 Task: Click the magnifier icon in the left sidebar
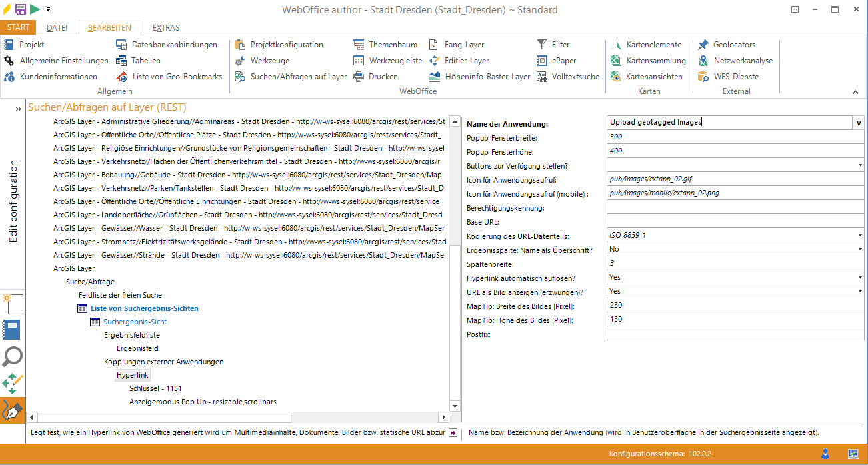[x=13, y=357]
